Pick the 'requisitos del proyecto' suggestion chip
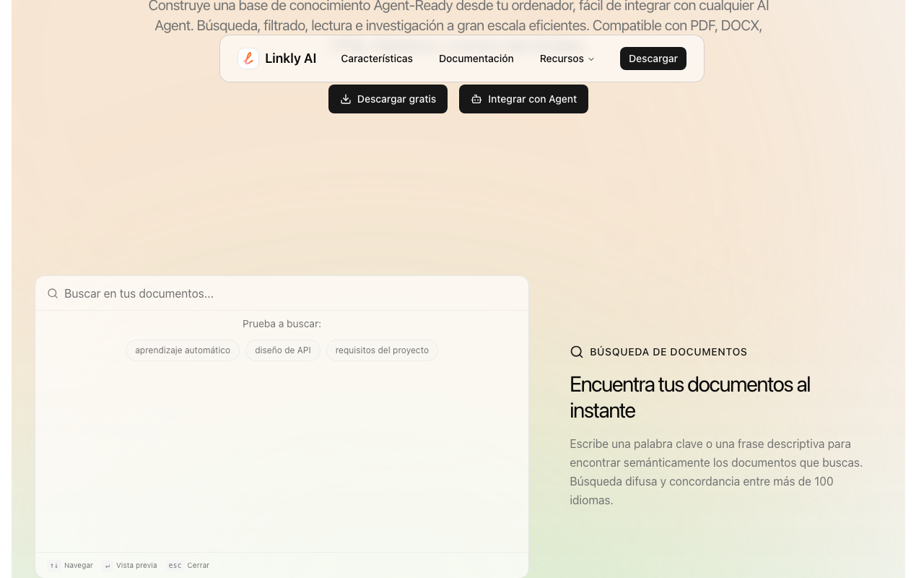This screenshot has height=578, width=924. pyautogui.click(x=382, y=350)
